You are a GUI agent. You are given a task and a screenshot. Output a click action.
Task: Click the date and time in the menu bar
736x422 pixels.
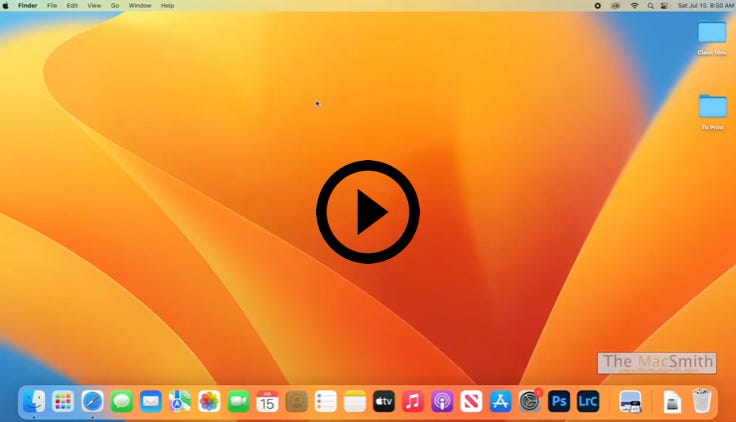[x=705, y=6]
